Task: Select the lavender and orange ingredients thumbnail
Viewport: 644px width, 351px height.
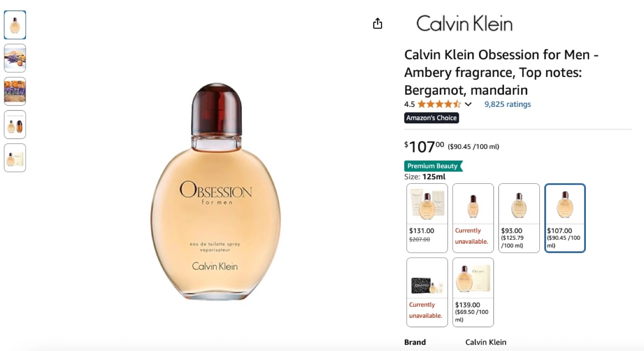Action: click(15, 58)
